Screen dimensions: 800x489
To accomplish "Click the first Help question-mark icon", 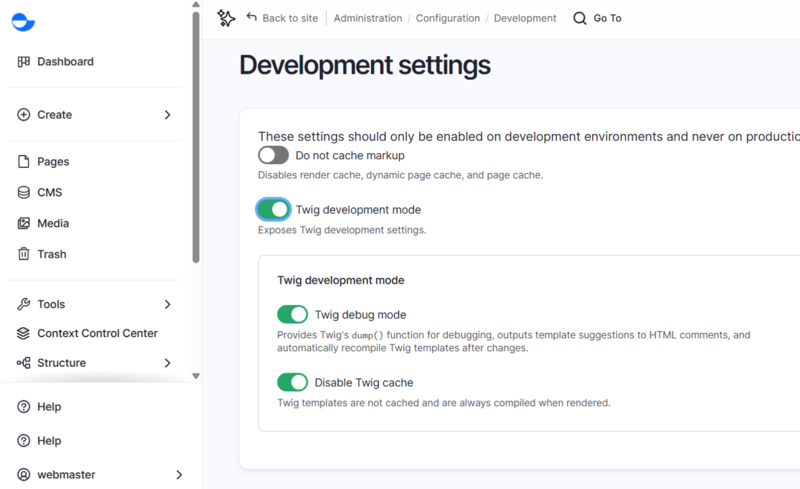I will click(23, 407).
